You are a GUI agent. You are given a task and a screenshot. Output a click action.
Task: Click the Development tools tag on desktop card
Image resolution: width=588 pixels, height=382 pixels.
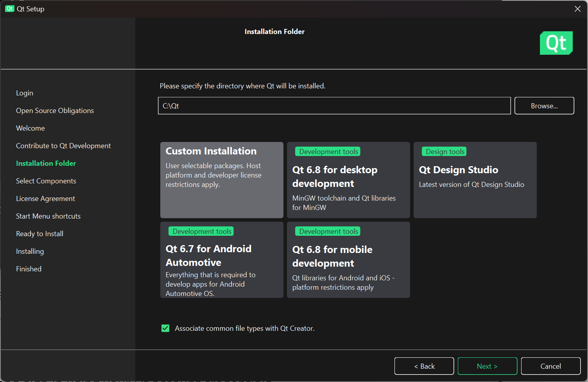tap(328, 151)
